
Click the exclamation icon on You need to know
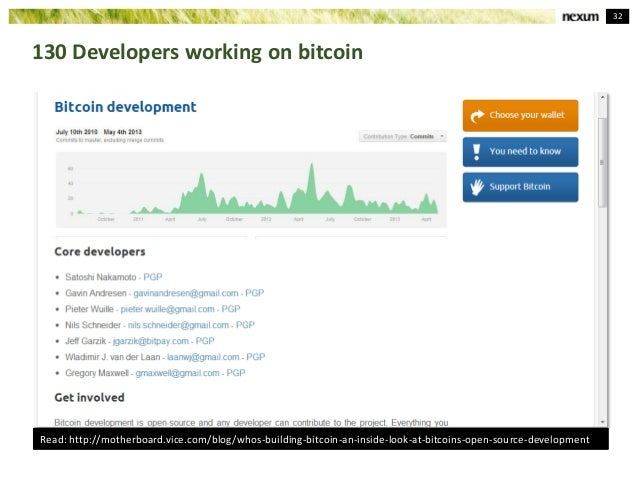pos(476,152)
